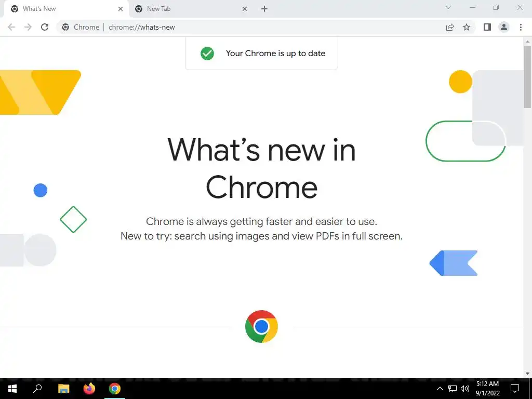Click the back navigation arrow

(11, 27)
